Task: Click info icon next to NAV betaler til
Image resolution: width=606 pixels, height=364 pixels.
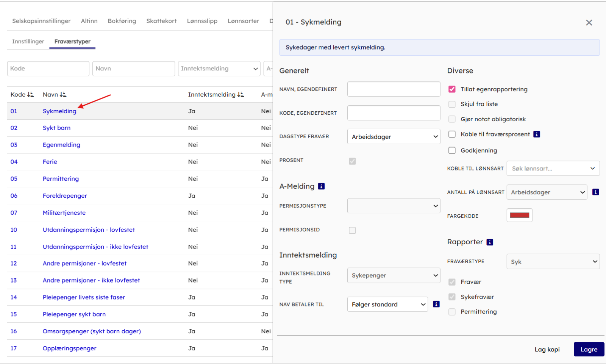Action: click(x=436, y=304)
